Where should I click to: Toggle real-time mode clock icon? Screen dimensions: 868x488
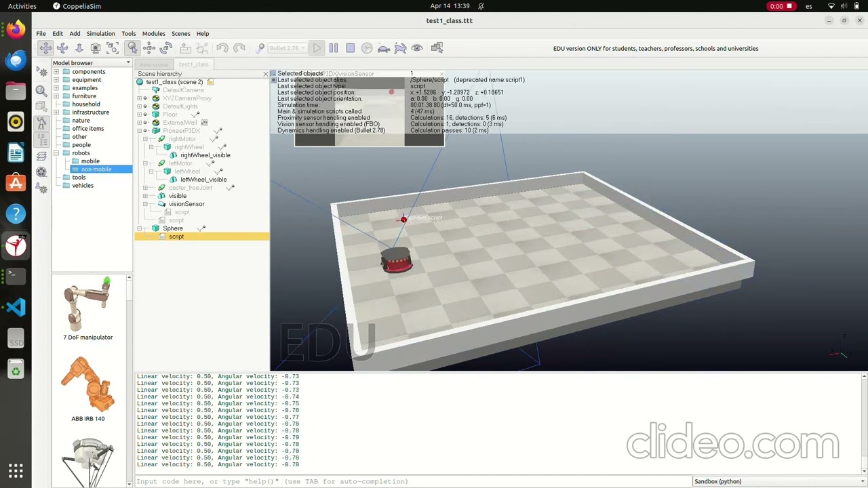[367, 48]
